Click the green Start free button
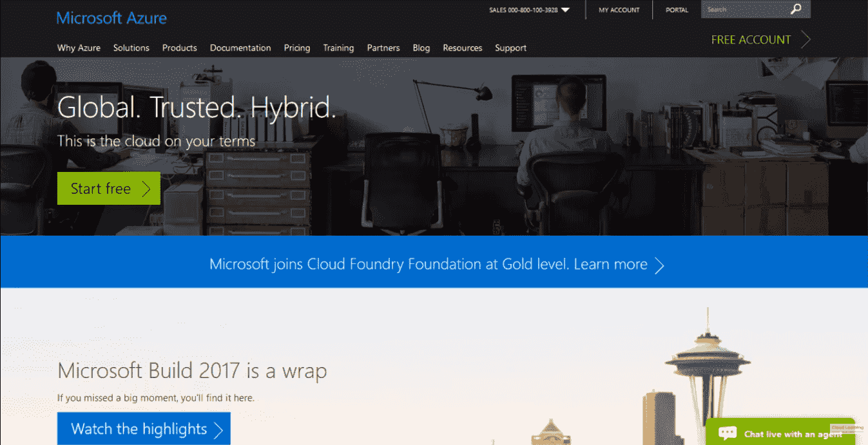 click(109, 189)
